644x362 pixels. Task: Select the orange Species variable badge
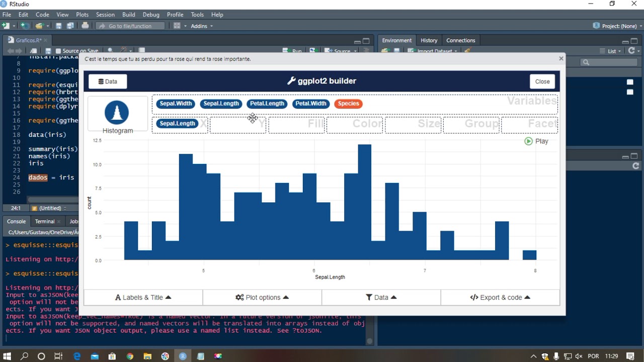(x=349, y=104)
